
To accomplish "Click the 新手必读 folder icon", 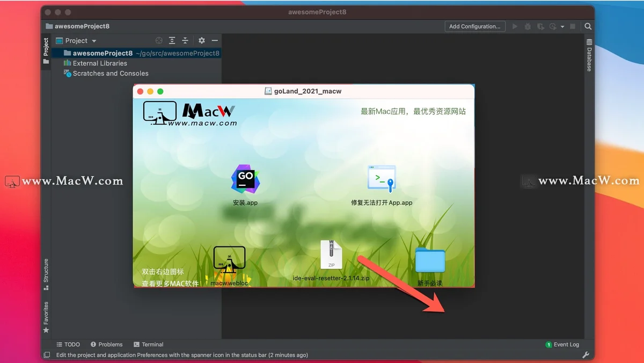I will 430,260.
